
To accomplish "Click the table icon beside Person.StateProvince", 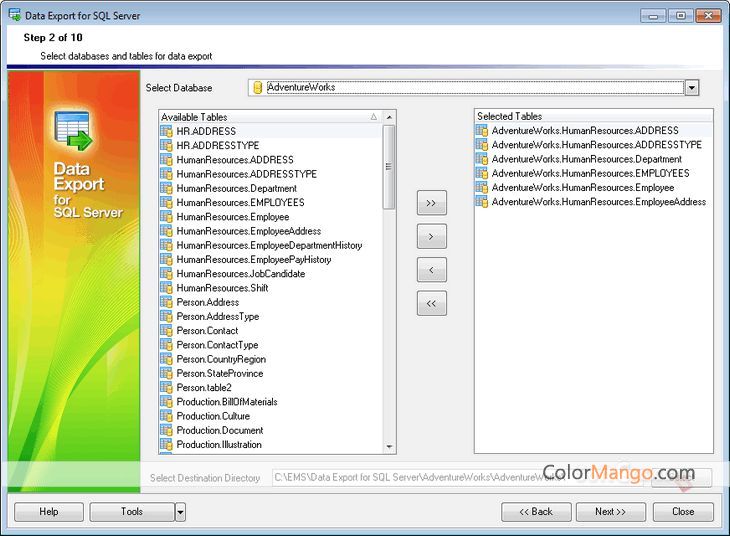I will [x=166, y=373].
